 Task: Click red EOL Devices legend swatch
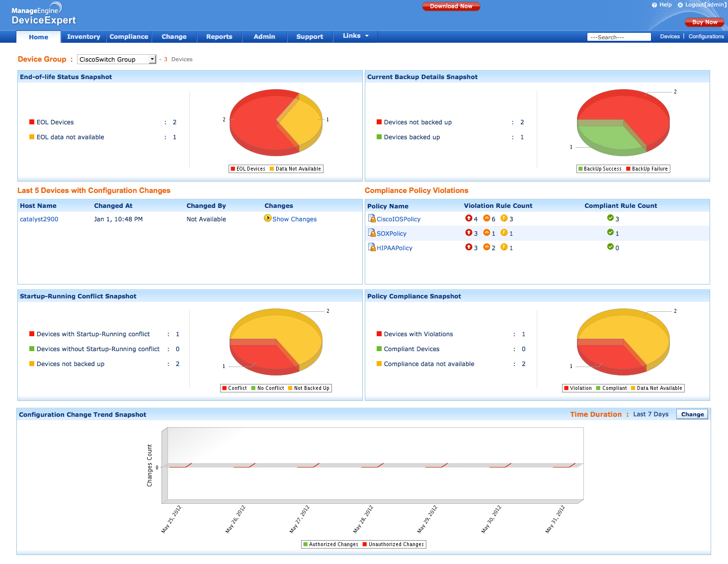tap(233, 169)
